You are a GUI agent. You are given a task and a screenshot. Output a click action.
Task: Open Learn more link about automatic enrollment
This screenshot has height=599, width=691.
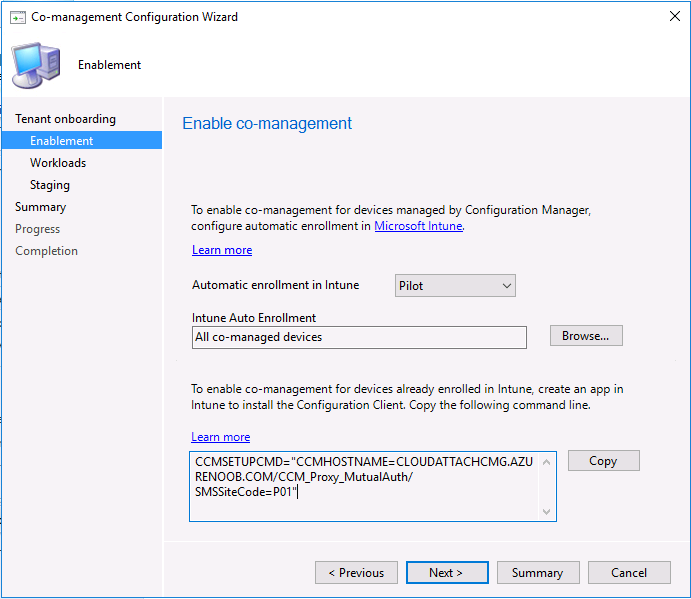point(222,250)
